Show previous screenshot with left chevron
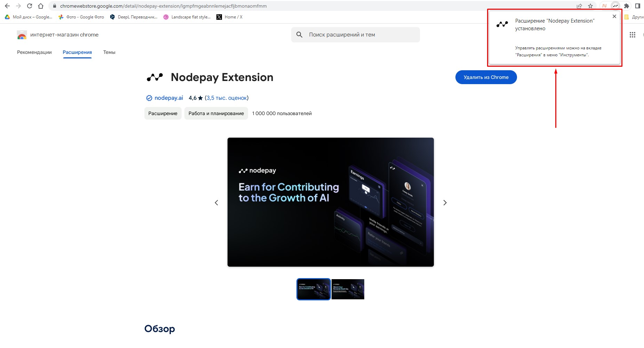Viewport: 644px width, 348px height. (x=216, y=203)
